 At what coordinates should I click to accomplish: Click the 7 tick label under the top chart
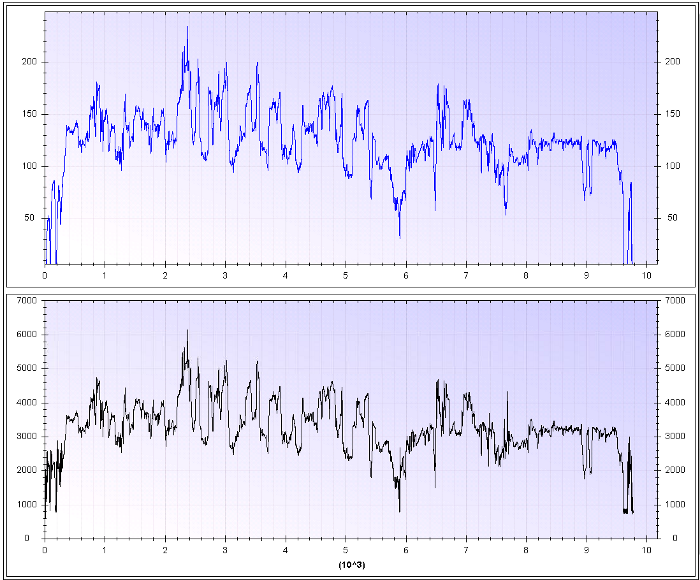click(x=466, y=275)
